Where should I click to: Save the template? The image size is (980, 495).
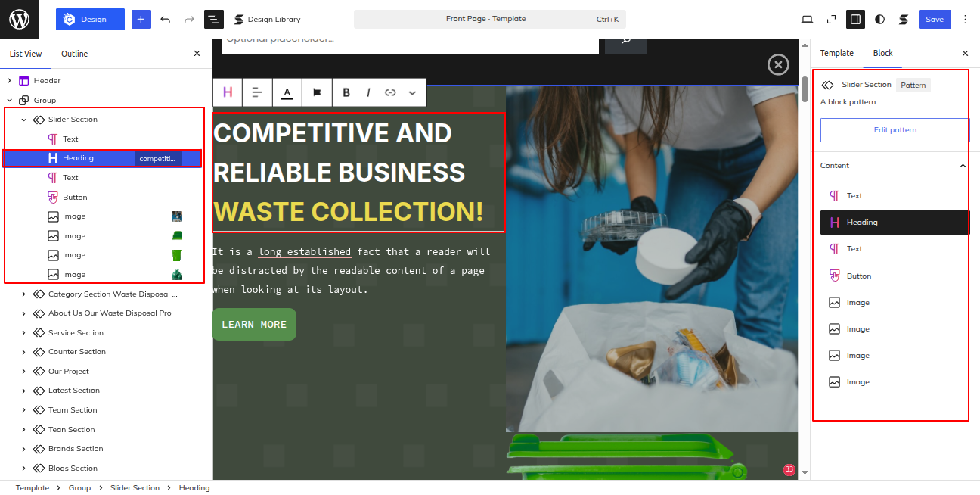pyautogui.click(x=935, y=20)
